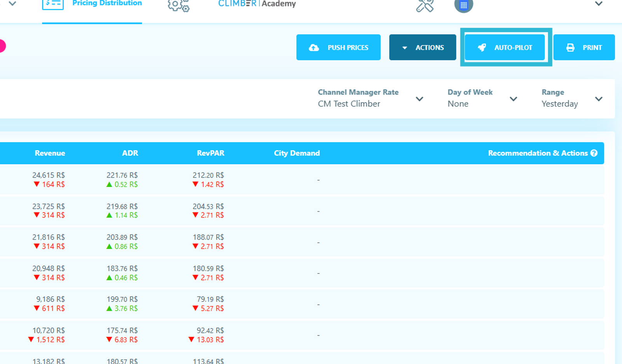622x364 pixels.
Task: Open the Day of Week dropdown
Action: click(482, 98)
